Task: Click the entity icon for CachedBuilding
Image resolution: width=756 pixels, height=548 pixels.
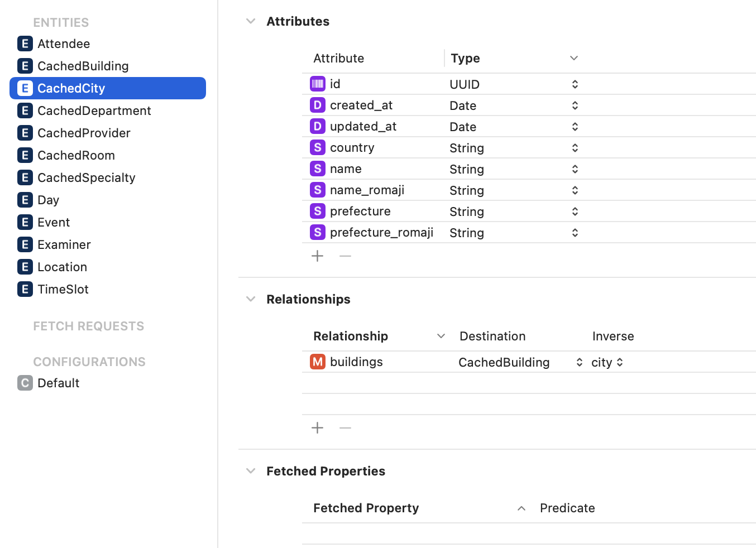Action: [25, 66]
